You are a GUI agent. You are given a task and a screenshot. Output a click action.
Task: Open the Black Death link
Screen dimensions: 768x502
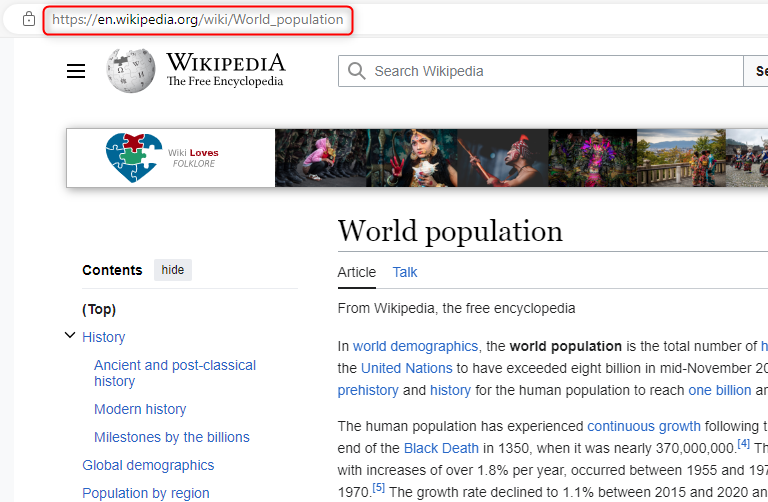[x=441, y=448]
